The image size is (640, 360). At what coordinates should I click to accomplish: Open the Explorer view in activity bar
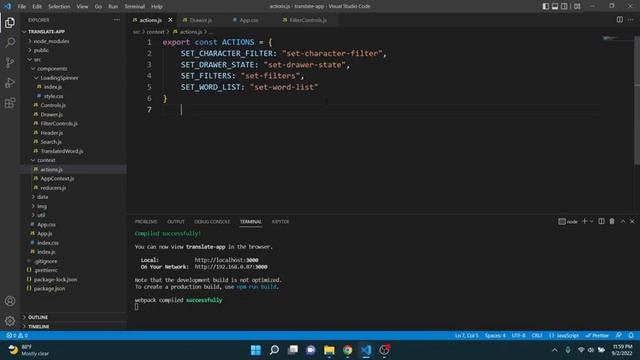click(x=10, y=23)
